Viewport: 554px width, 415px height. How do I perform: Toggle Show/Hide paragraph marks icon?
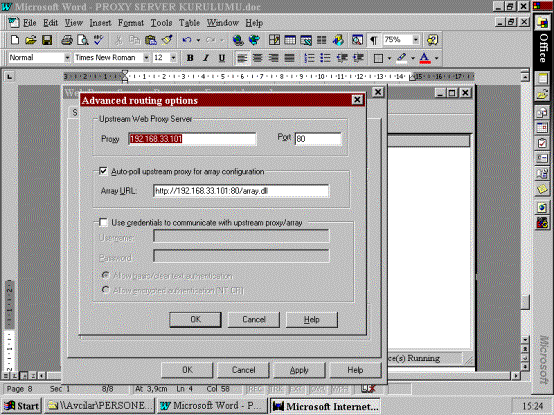(x=373, y=40)
